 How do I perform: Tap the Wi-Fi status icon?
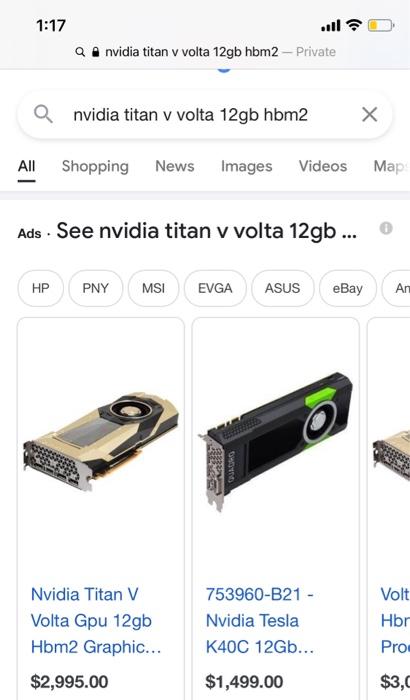pyautogui.click(x=354, y=25)
